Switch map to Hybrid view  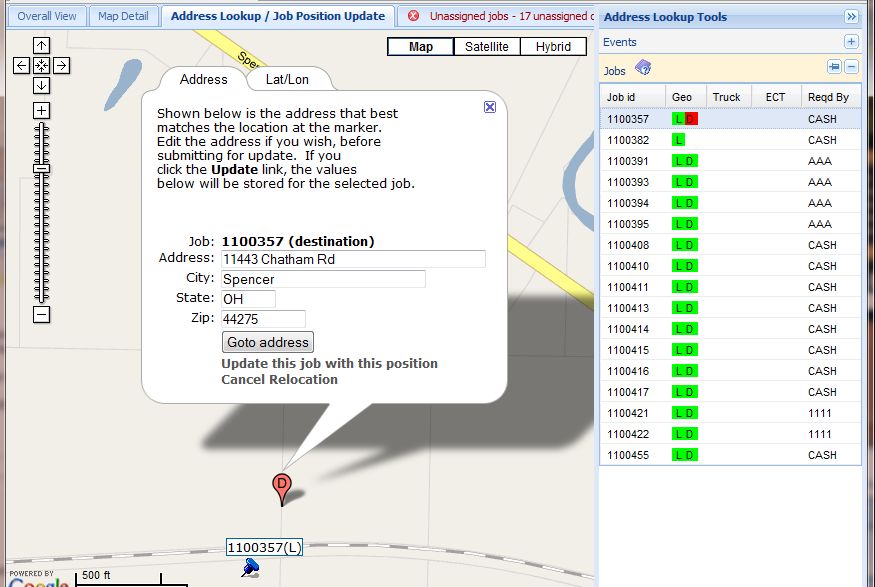[x=553, y=47]
